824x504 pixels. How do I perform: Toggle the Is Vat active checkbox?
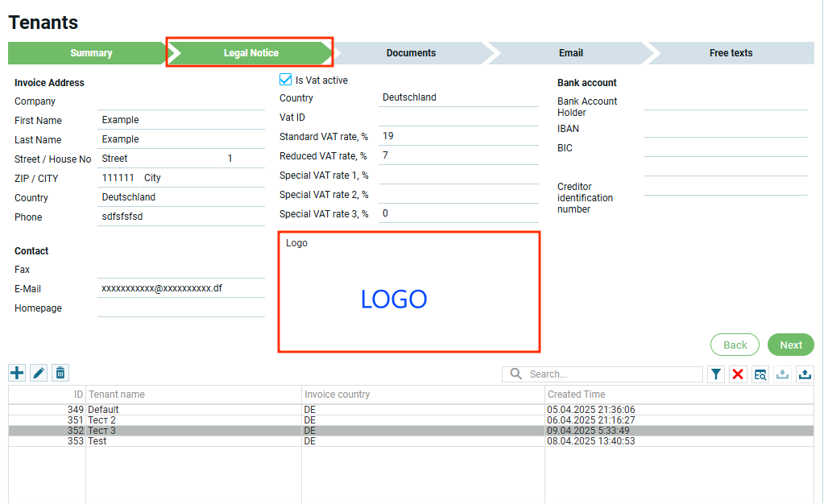285,80
